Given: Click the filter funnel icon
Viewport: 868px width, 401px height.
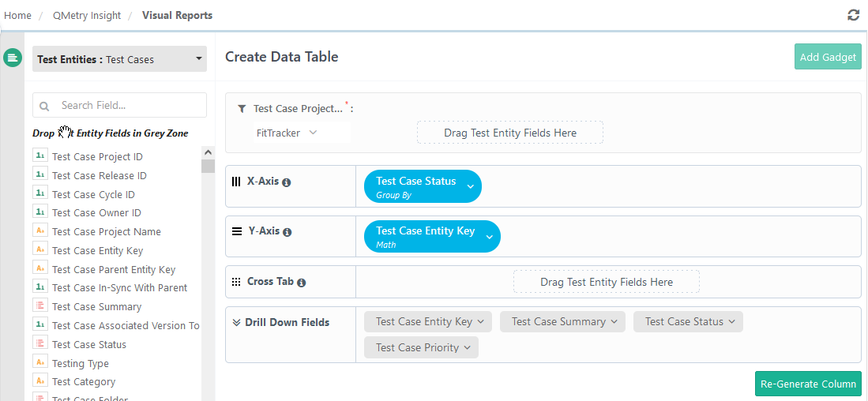Looking at the screenshot, I should tap(242, 109).
